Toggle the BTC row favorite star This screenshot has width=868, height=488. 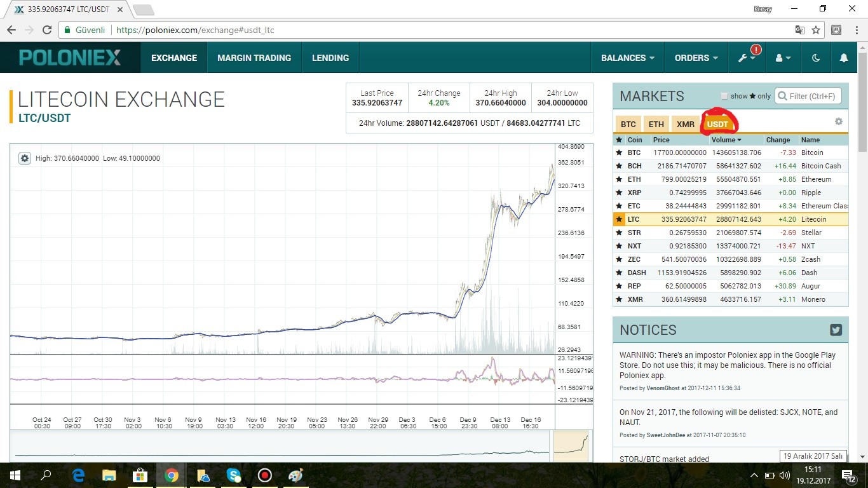click(x=619, y=152)
